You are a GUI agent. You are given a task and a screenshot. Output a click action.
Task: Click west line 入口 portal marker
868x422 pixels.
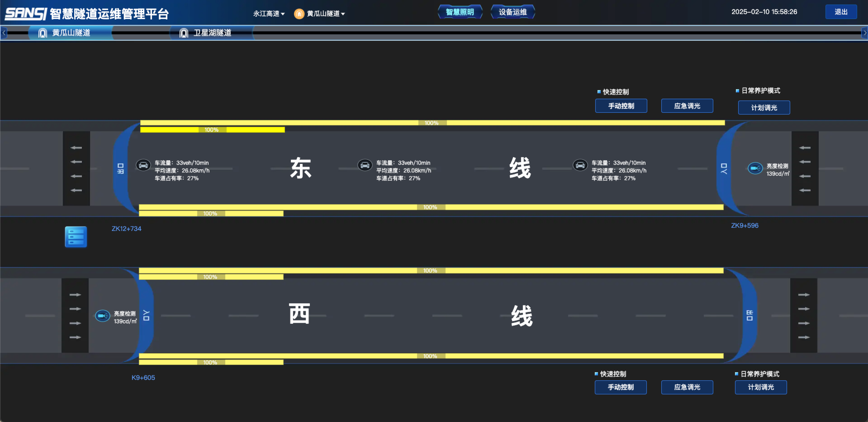pyautogui.click(x=146, y=316)
